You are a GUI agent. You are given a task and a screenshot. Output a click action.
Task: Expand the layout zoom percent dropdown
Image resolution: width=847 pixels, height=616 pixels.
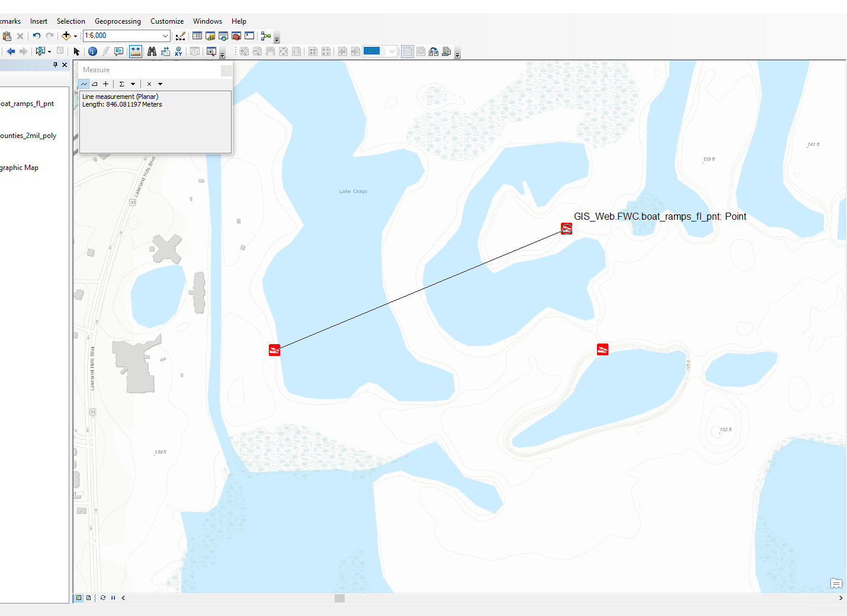tap(392, 52)
